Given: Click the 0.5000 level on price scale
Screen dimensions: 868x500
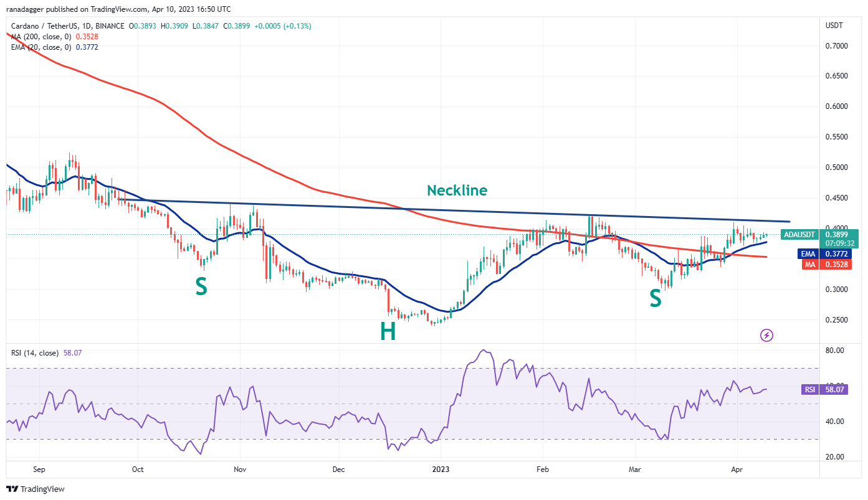Looking at the screenshot, I should pos(836,167).
